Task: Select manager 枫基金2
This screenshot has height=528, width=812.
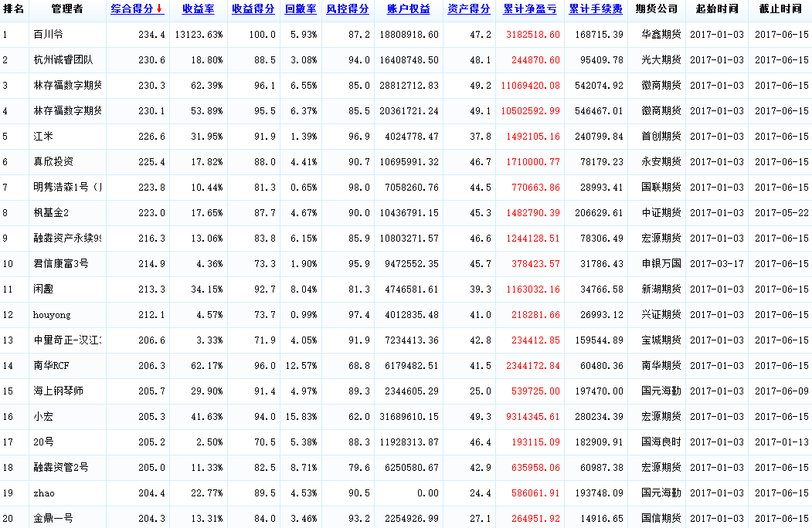Action: pyautogui.click(x=51, y=212)
